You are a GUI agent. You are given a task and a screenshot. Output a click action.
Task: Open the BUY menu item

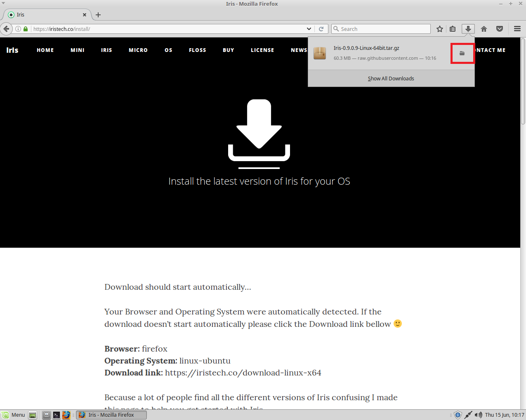[x=229, y=50]
